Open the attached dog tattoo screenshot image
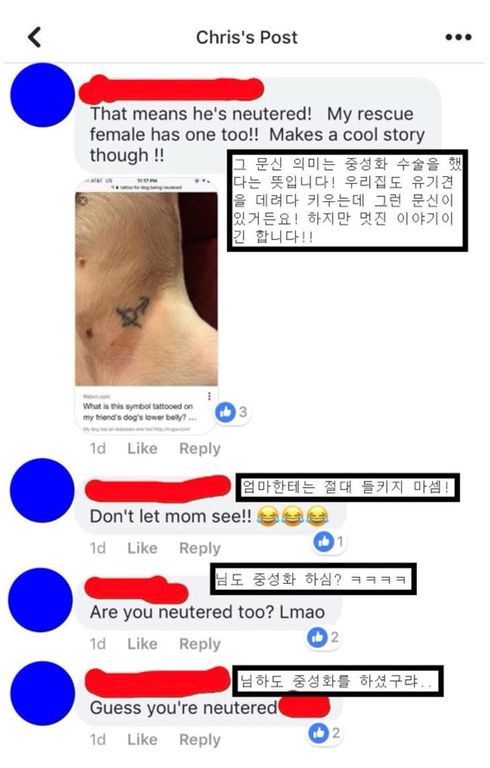490x768 pixels. click(x=147, y=288)
